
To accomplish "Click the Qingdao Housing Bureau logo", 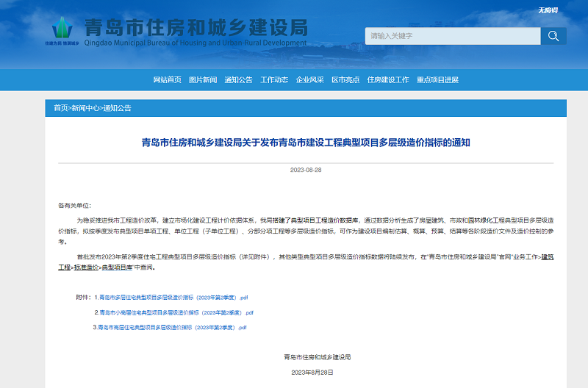I will [63, 31].
